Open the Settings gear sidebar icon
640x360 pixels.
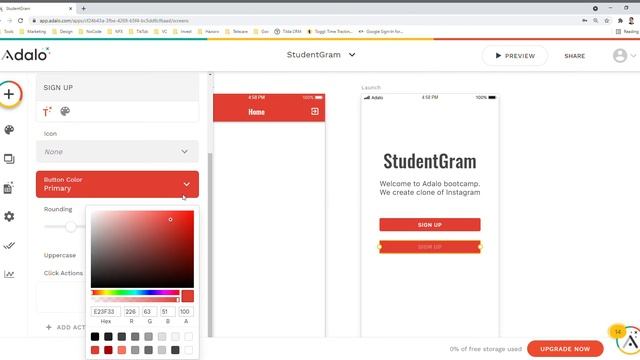click(9, 216)
